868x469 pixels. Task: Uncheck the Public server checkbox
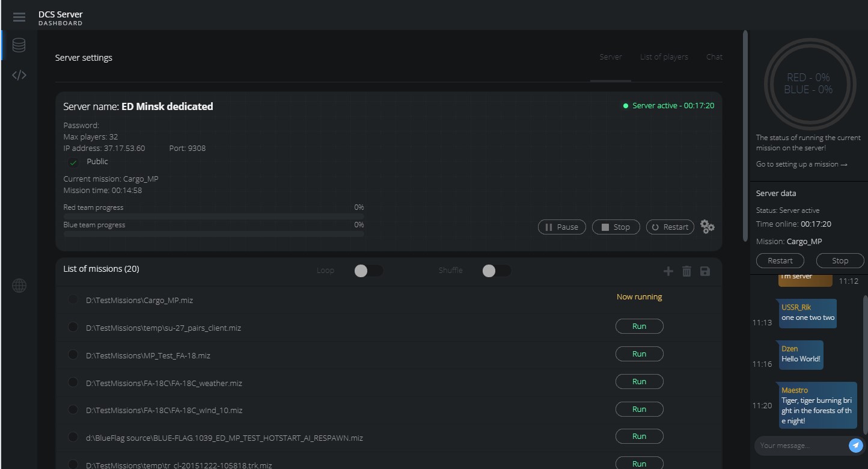(73, 162)
